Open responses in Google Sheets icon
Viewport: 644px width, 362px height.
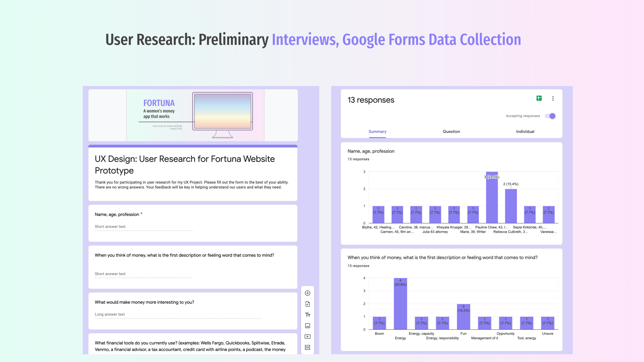coord(539,98)
